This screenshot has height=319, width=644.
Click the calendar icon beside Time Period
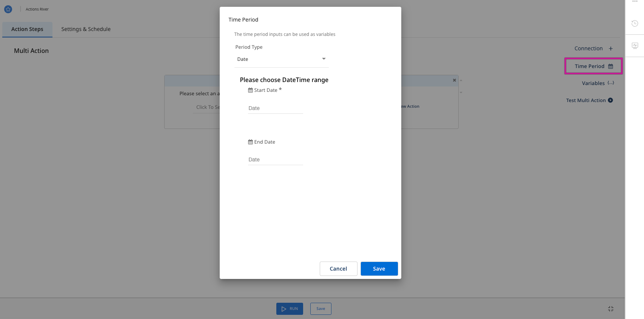click(610, 67)
